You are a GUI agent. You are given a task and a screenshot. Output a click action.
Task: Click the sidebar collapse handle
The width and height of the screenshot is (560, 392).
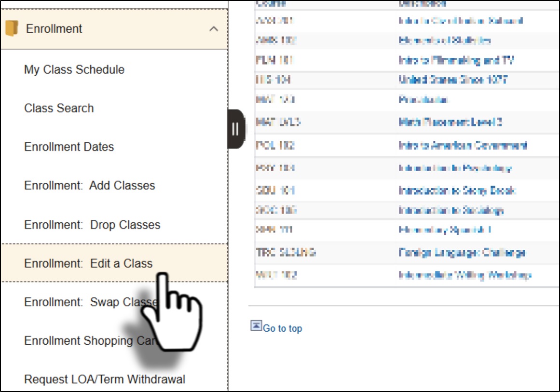tap(235, 129)
